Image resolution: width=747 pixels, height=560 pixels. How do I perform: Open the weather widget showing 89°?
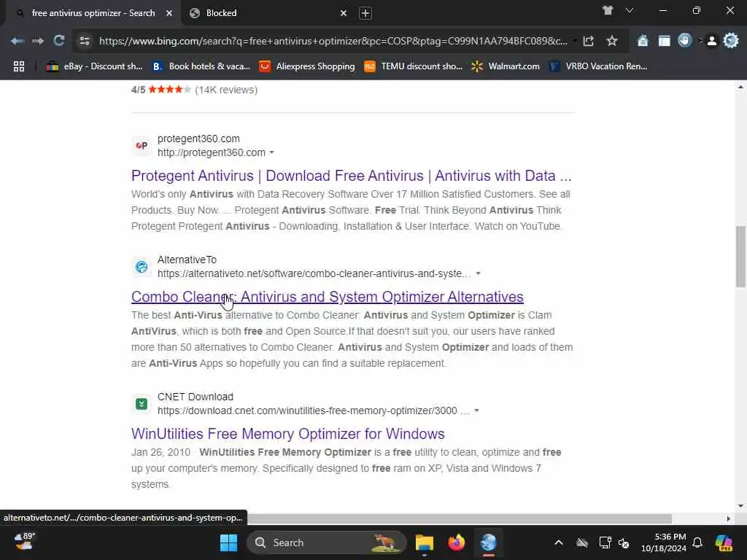pos(25,542)
